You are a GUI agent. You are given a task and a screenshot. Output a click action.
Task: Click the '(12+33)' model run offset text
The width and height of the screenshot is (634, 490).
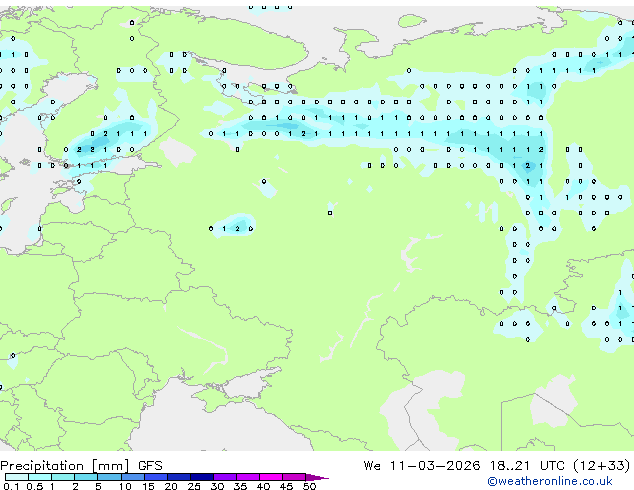point(602,466)
